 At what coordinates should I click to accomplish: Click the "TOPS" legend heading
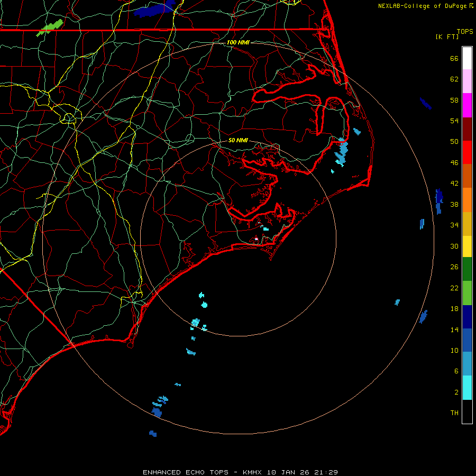click(465, 32)
